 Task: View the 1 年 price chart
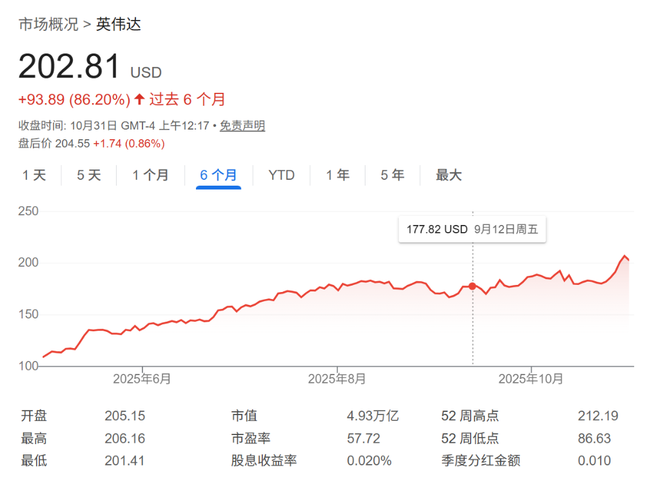pyautogui.click(x=337, y=175)
